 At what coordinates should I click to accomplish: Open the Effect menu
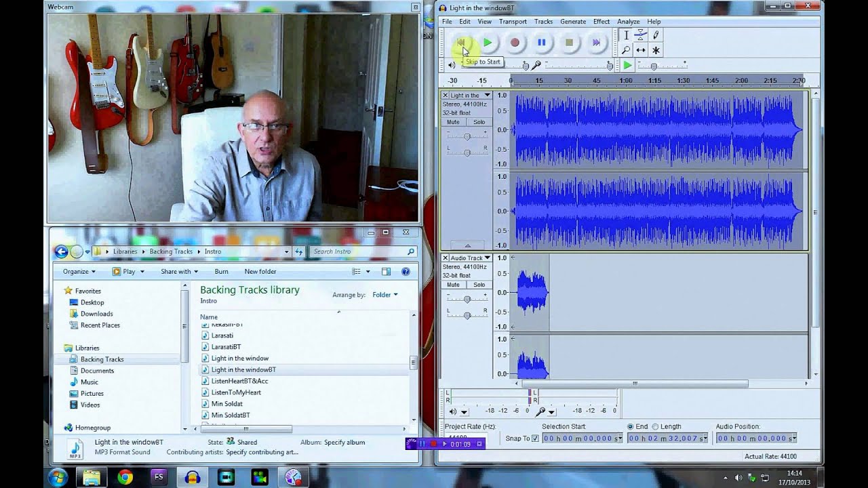coord(601,22)
